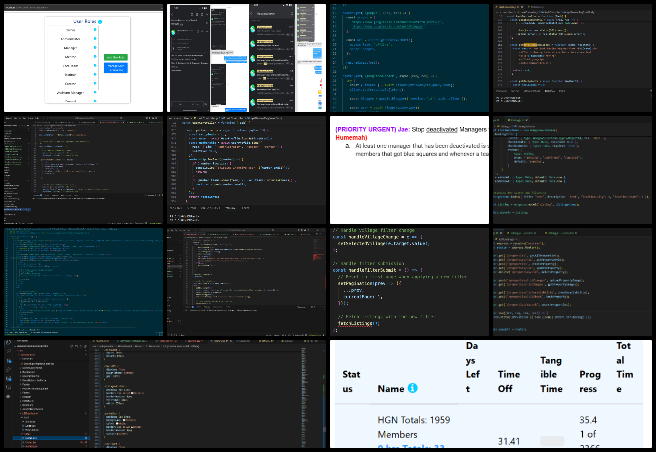The height and width of the screenshot is (452, 656).
Task: Click the Handle filter submission comment line
Action: pos(368,263)
